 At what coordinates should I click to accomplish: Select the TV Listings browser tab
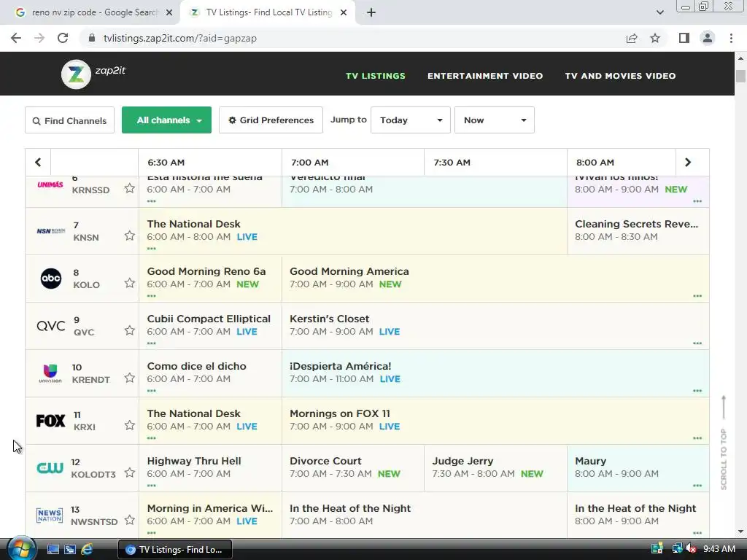tap(268, 12)
